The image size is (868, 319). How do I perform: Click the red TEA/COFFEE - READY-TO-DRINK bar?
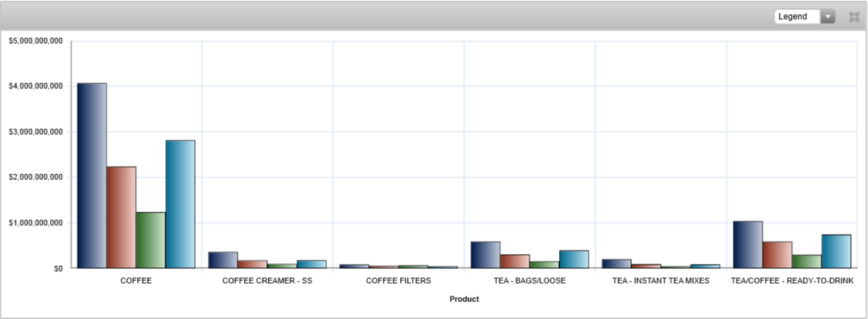778,255
